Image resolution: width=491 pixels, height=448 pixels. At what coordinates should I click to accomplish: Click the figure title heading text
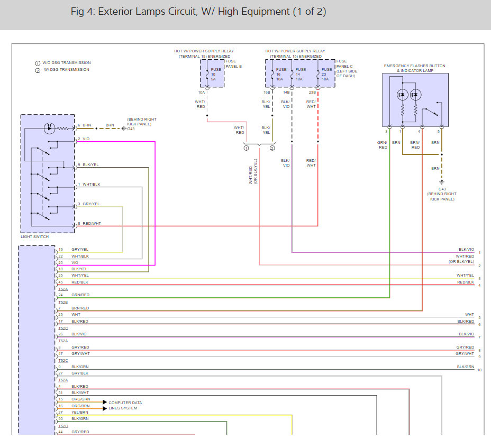point(198,12)
